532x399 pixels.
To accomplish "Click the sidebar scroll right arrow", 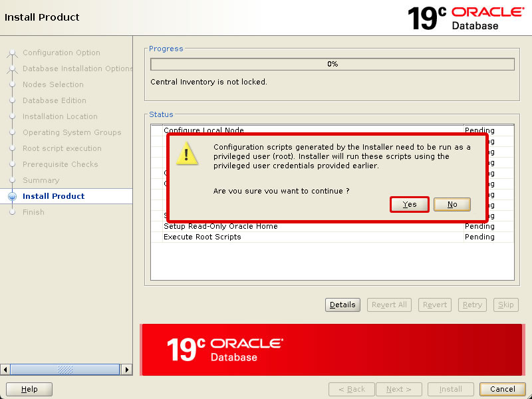I will tap(127, 370).
